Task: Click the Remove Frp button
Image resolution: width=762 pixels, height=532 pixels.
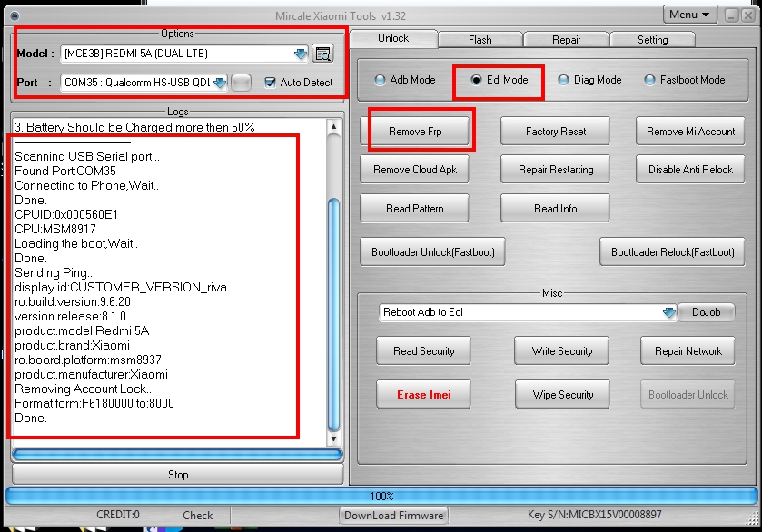Action: click(415, 131)
